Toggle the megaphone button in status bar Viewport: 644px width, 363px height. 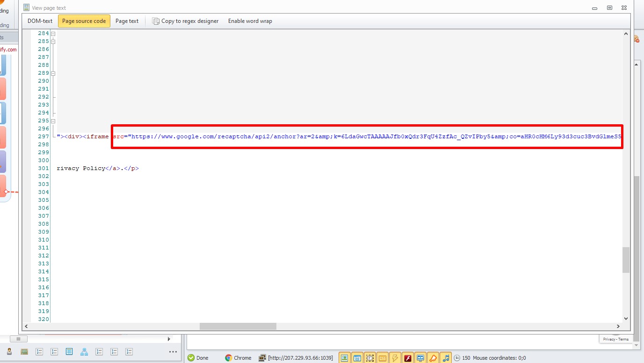433,358
